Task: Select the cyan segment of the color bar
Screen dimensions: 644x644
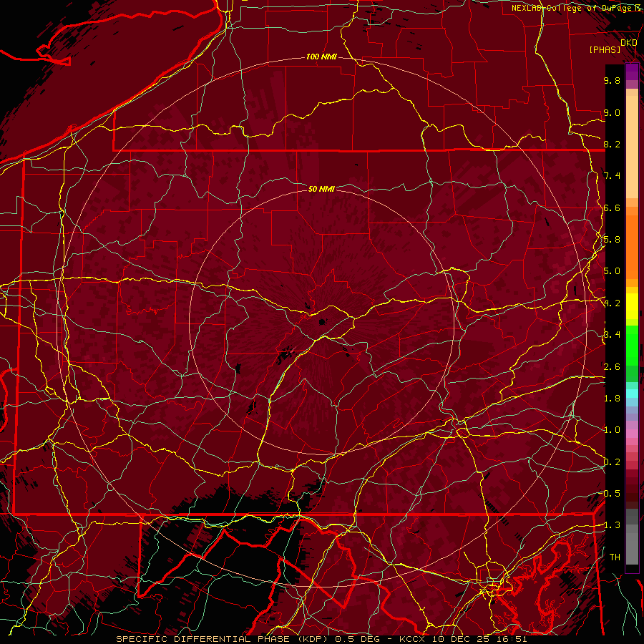Action: pyautogui.click(x=632, y=394)
